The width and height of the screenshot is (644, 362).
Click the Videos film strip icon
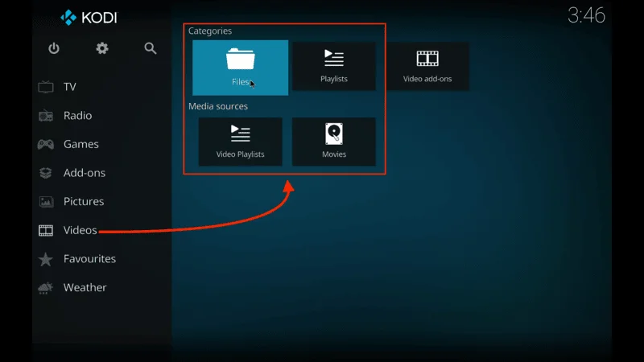click(46, 231)
